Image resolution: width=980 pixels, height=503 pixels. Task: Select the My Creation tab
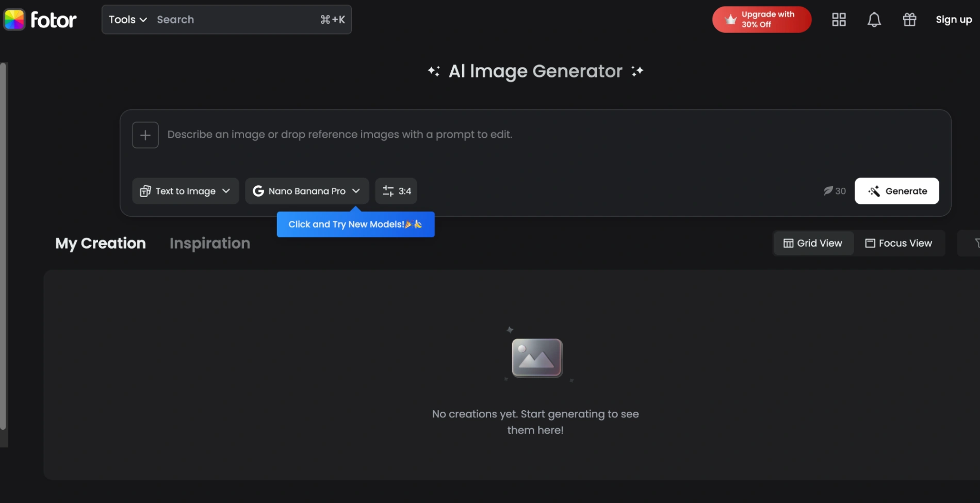[x=101, y=243]
